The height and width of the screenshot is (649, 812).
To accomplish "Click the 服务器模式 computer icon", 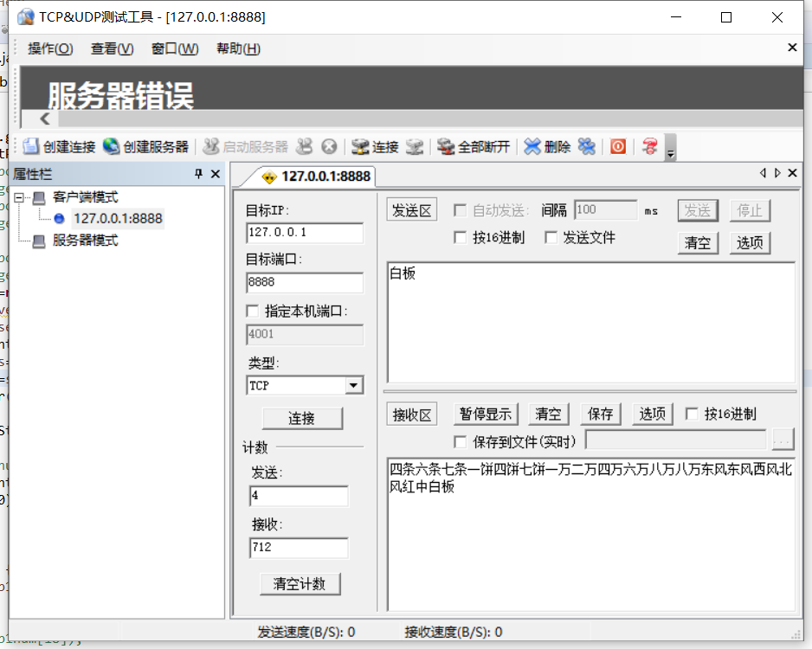I will point(39,241).
